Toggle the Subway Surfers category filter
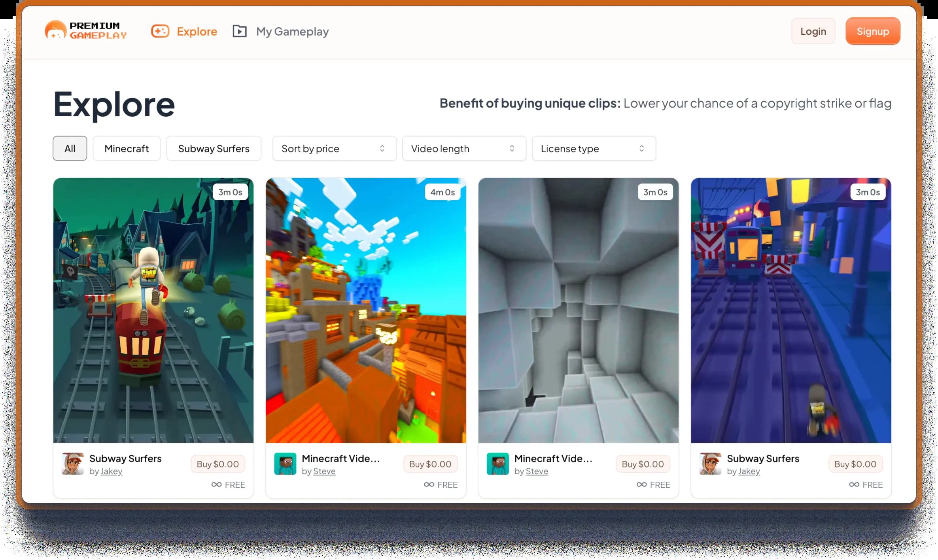Screen dimensions: 938x560 coord(214,148)
